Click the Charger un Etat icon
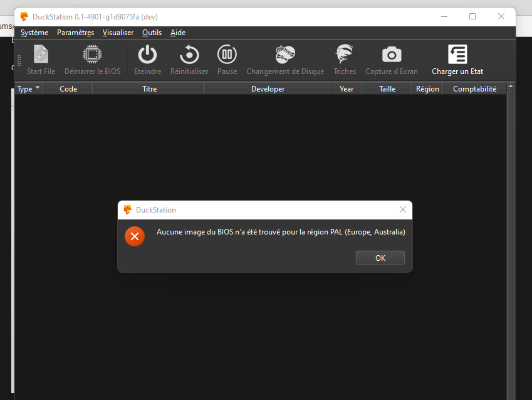 click(457, 55)
